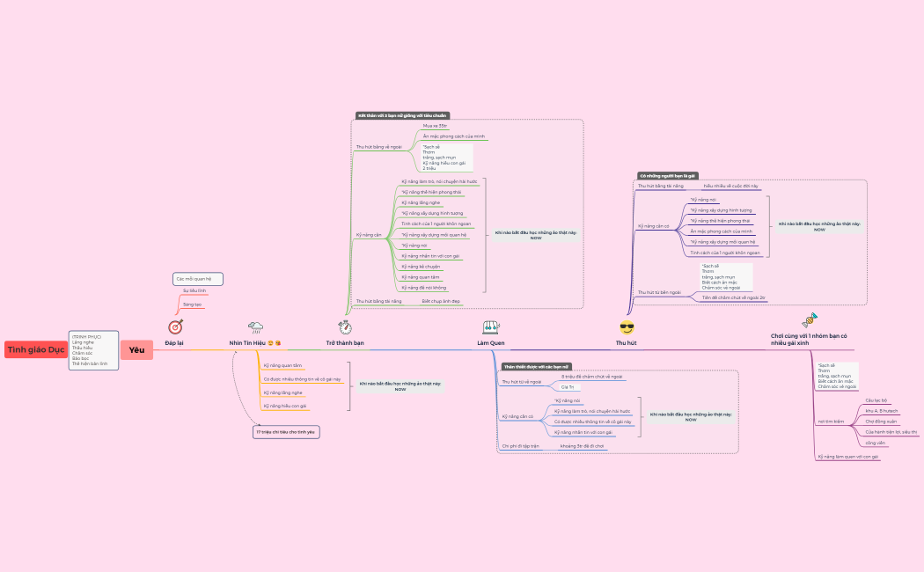924x572 pixels.
Task: Select the Biết chụp ảnh đẹp node
Action: 441,302
